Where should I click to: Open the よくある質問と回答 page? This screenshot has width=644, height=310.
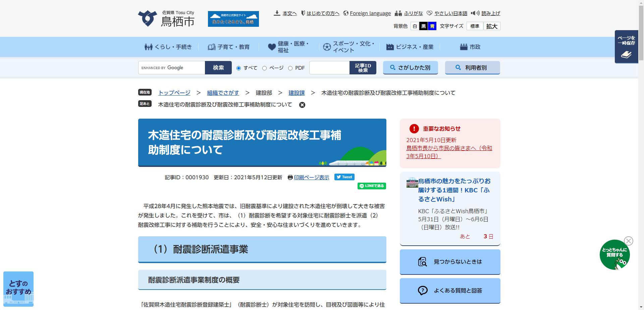point(450,291)
